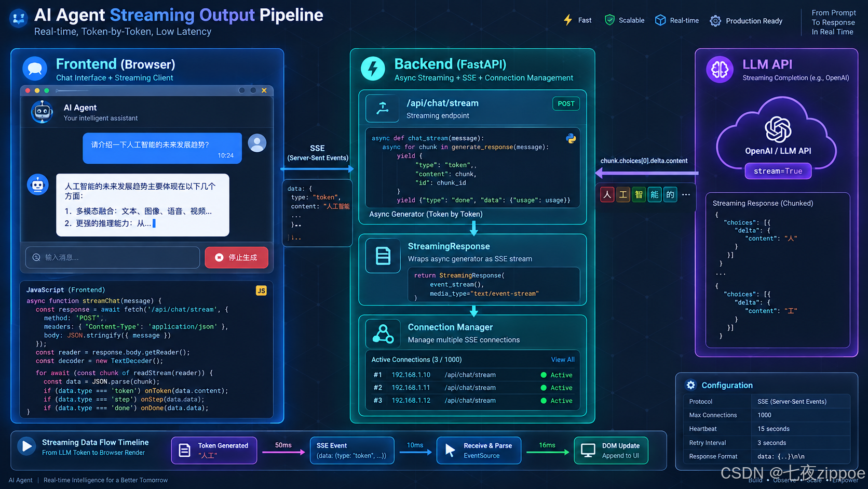Click the Configuration gear icon

click(x=690, y=385)
